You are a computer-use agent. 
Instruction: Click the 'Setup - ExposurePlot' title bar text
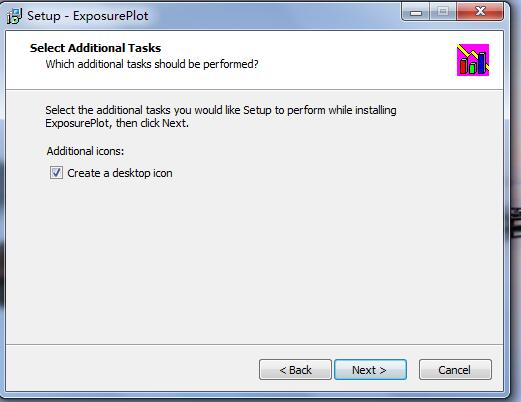coord(88,16)
